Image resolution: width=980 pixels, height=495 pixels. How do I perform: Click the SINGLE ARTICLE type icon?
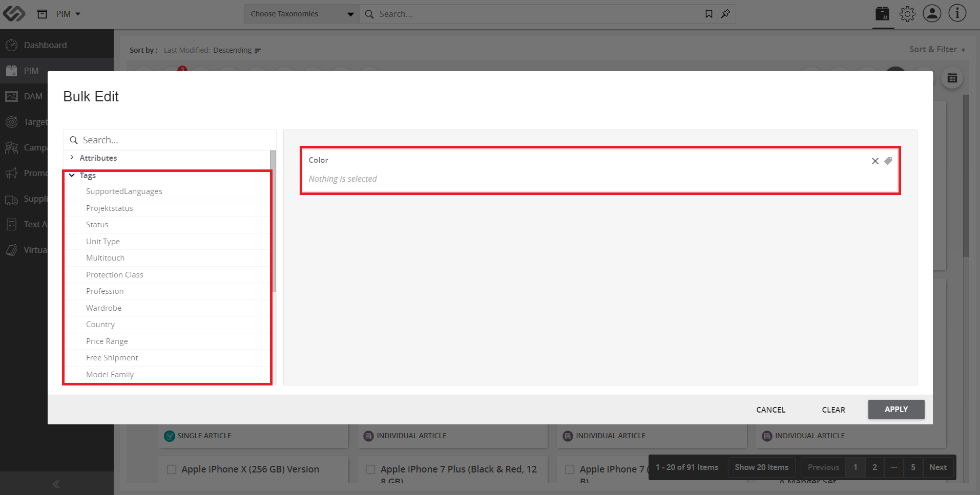pyautogui.click(x=169, y=436)
